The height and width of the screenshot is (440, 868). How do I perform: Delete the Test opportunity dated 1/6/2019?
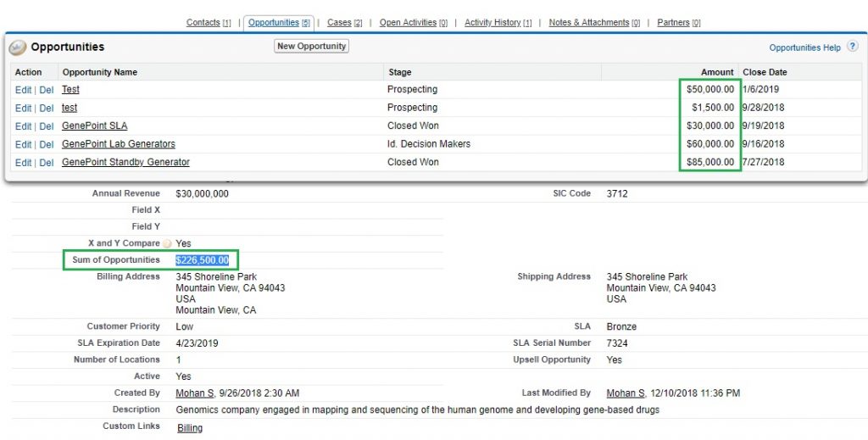click(47, 90)
